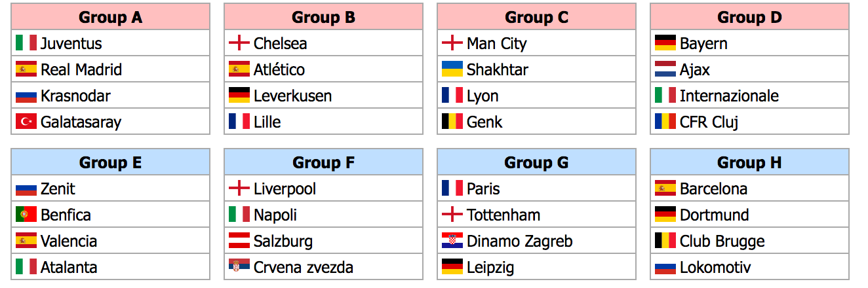This screenshot has height=288, width=868.
Task: Select the Group F header
Action: [x=324, y=162]
